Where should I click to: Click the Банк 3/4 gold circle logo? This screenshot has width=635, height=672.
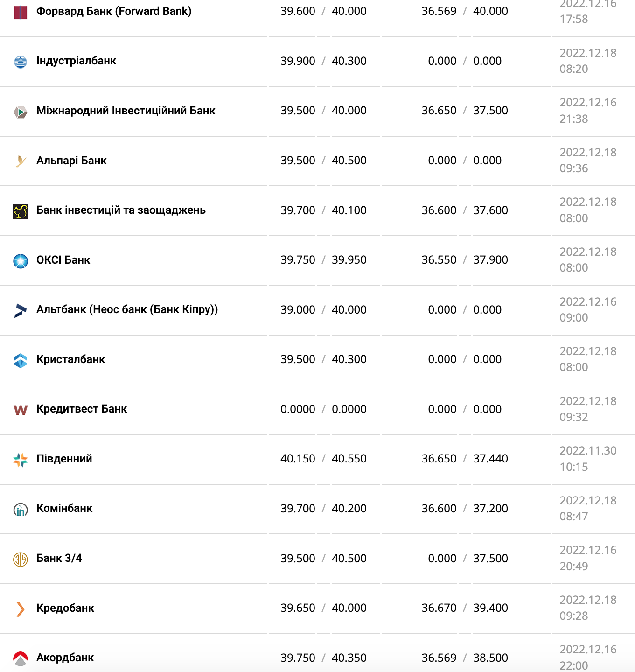point(21,559)
